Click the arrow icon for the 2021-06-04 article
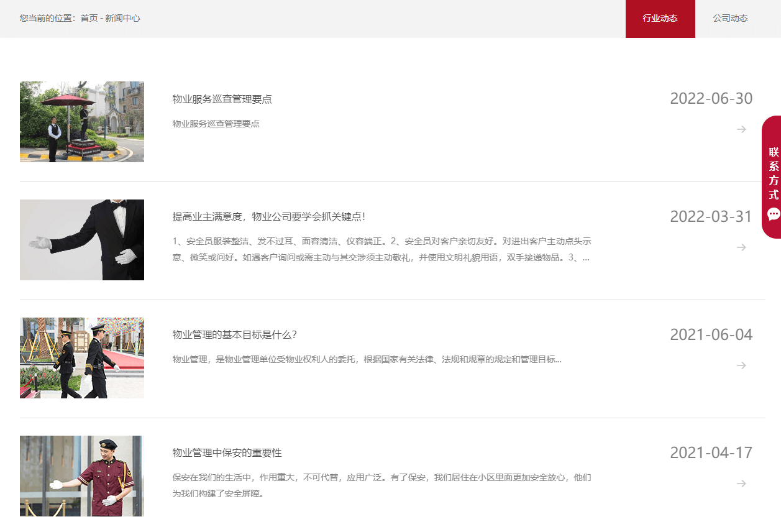 [x=741, y=365]
